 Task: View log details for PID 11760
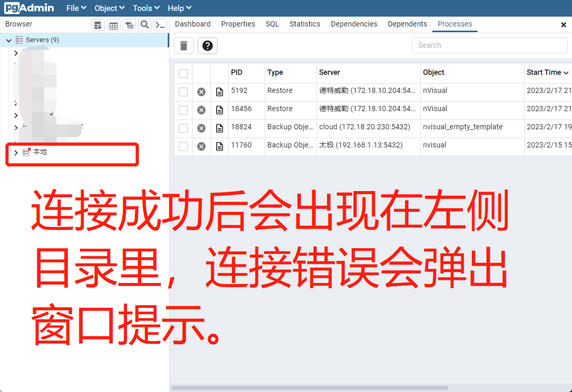point(220,146)
